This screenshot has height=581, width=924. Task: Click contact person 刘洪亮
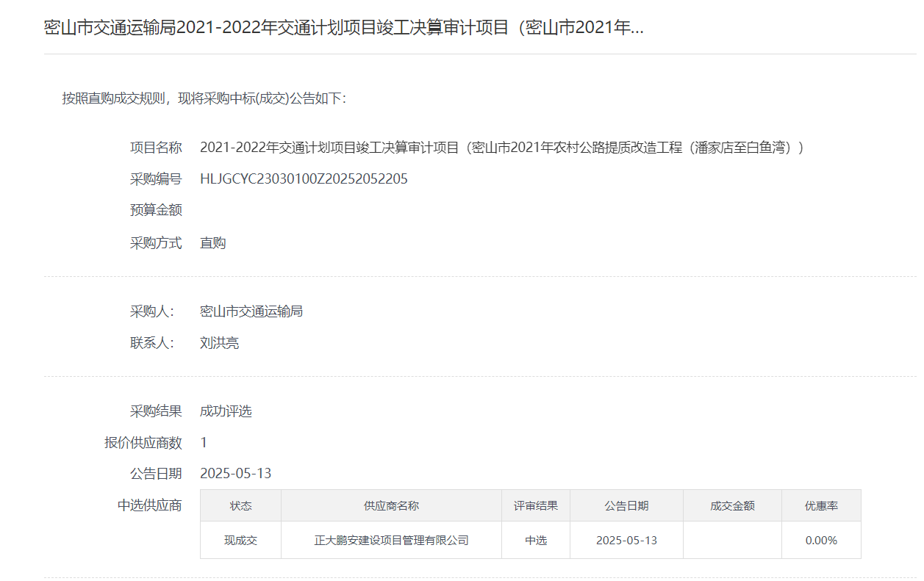219,343
